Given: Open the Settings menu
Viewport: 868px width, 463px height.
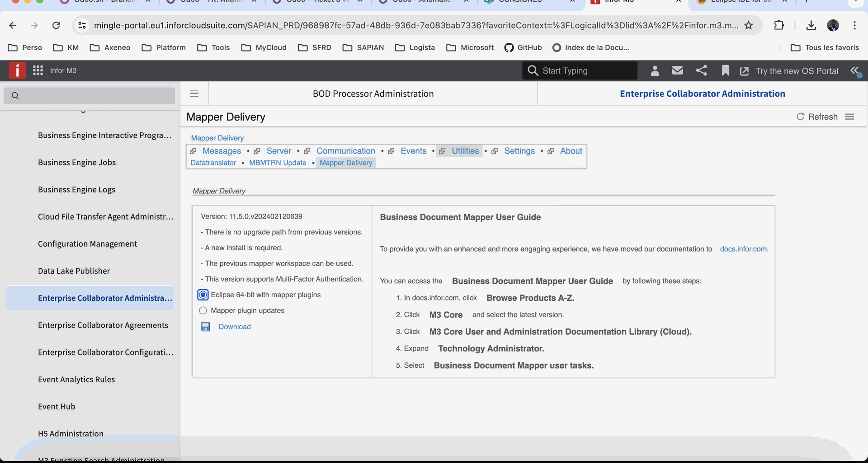Looking at the screenshot, I should pos(519,151).
